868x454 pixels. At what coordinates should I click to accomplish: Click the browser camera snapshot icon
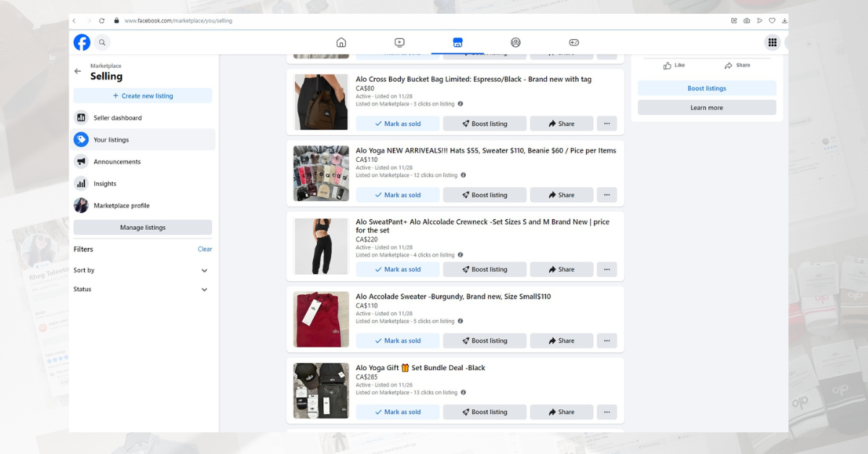point(746,21)
